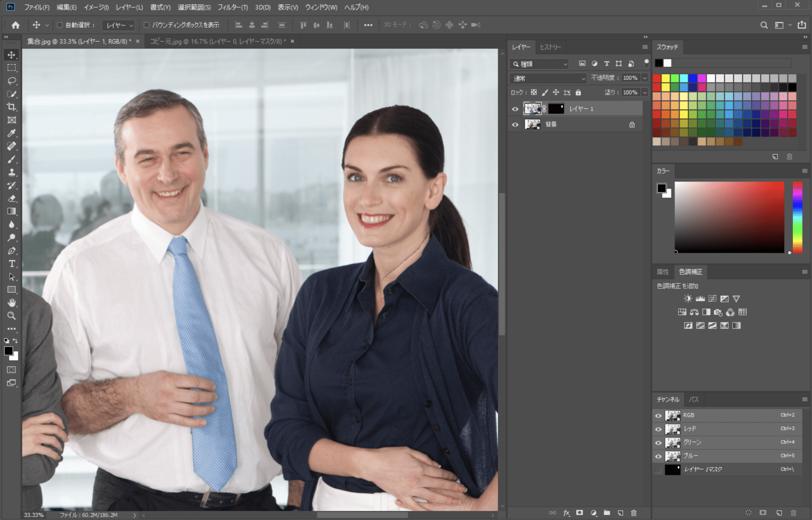
Task: Open the layer filter 種類 dropdown
Action: 539,64
